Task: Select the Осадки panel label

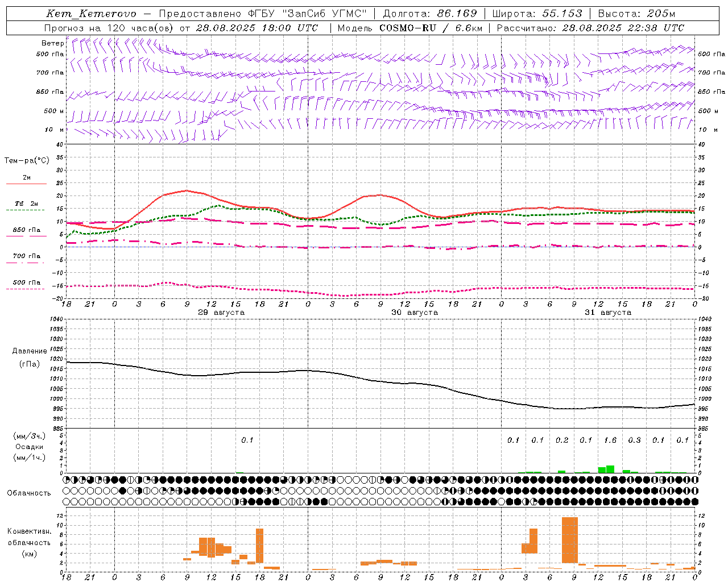Action: [x=30, y=447]
